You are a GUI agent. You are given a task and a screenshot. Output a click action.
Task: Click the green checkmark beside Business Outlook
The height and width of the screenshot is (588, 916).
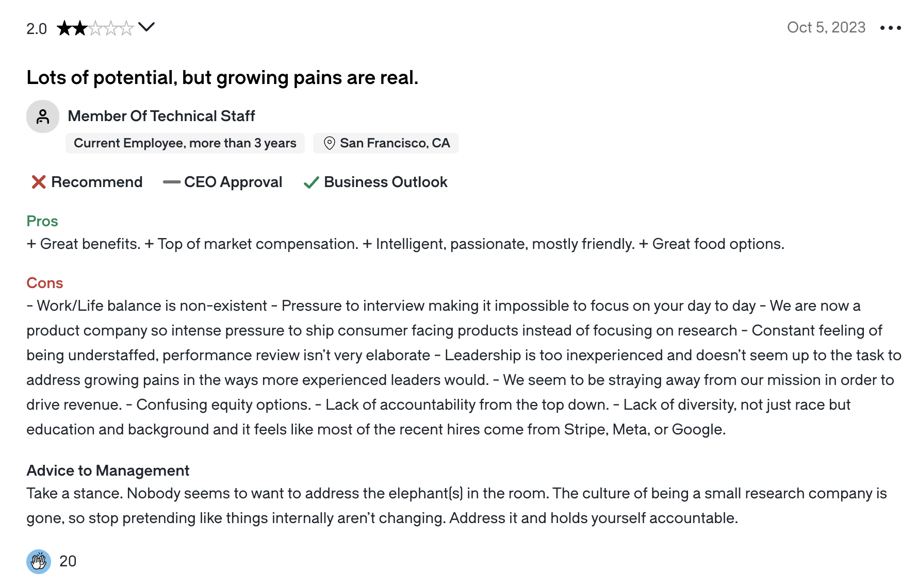[x=312, y=182]
